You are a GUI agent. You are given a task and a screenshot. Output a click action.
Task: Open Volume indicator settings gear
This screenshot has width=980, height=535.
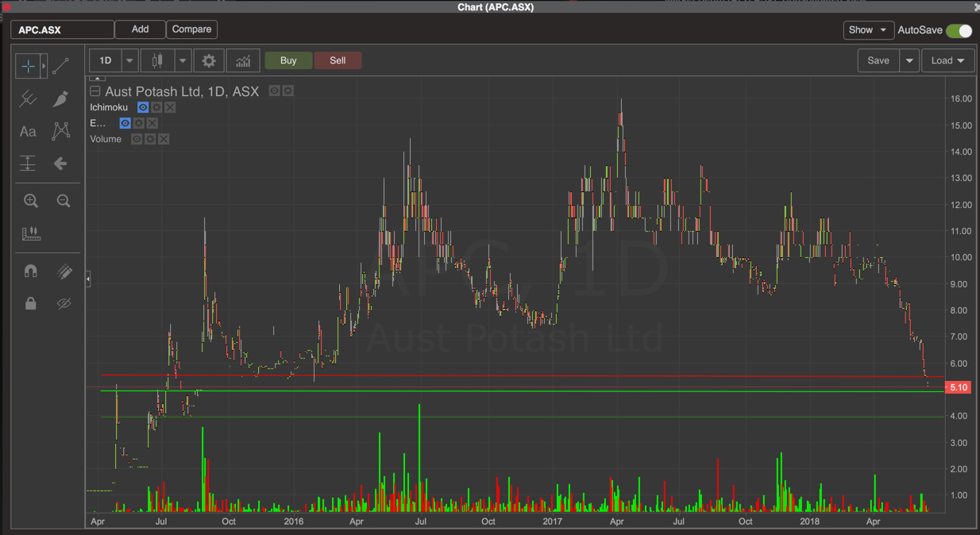coord(150,139)
